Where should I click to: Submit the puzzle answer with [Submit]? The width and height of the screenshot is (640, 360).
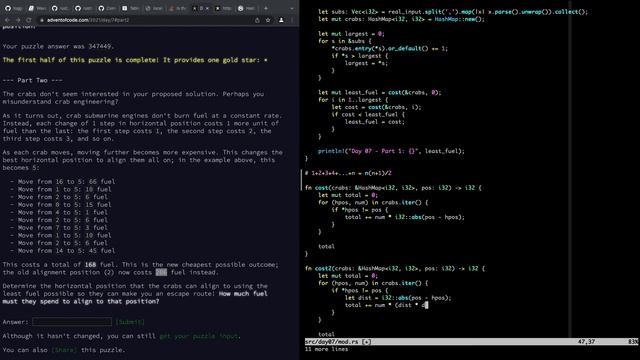coord(130,322)
